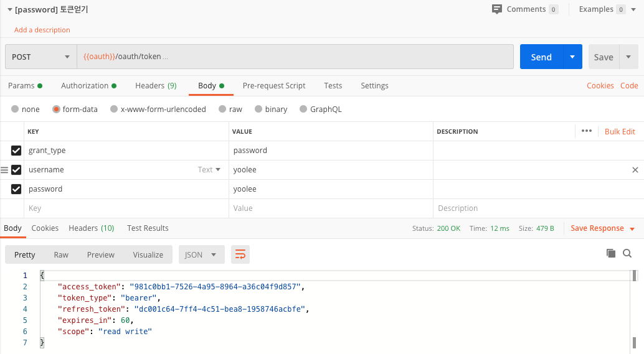Open the username Text type dropdown
This screenshot has height=354, width=644.
point(209,169)
